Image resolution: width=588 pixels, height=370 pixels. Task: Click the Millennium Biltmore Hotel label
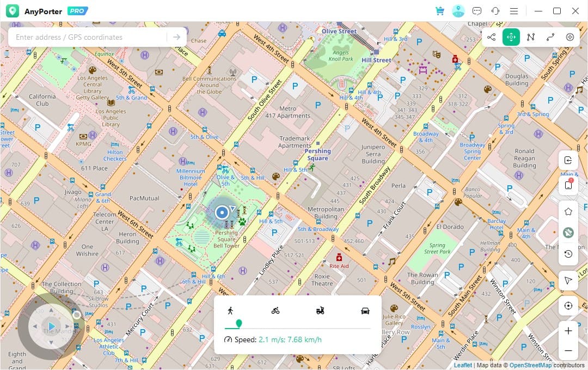tap(191, 178)
